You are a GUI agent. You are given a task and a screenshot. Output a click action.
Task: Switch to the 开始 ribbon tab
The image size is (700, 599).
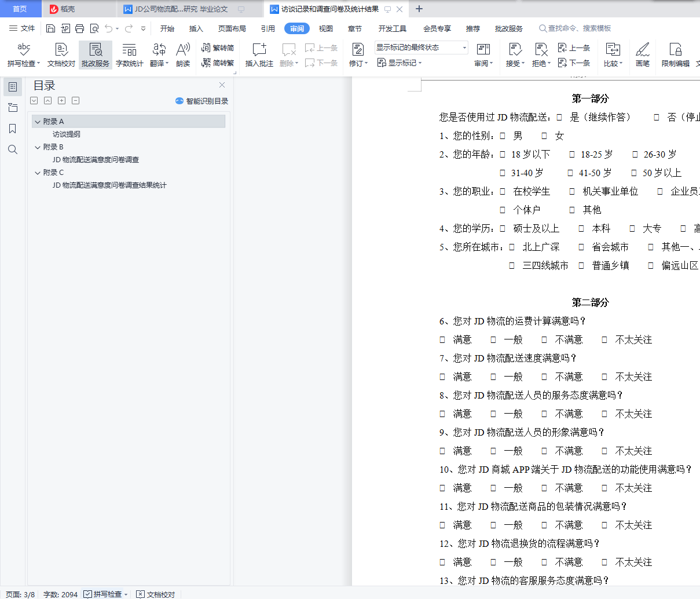coord(167,28)
